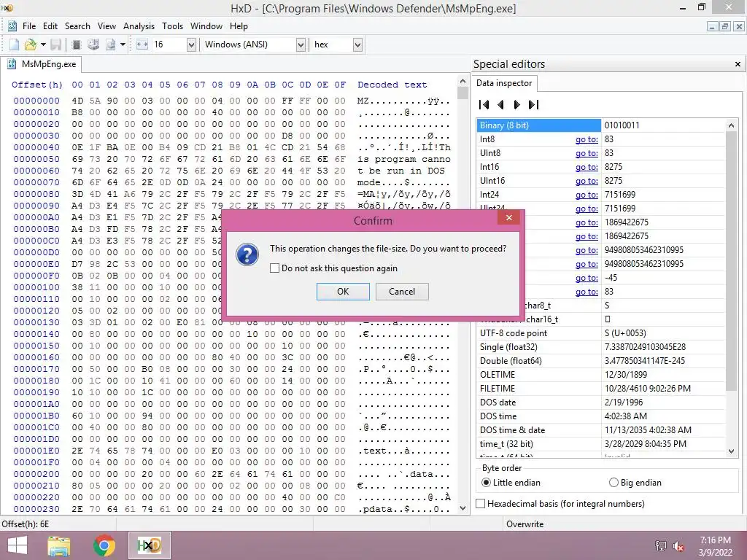Click the go to link for Int16
Screen dimensions: 747x560
587,167
